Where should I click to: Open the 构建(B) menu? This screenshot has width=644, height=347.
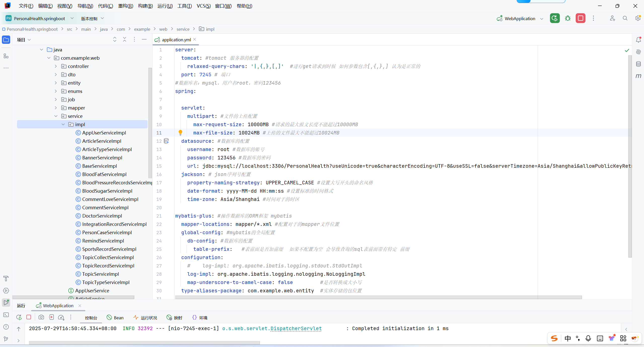(145, 6)
